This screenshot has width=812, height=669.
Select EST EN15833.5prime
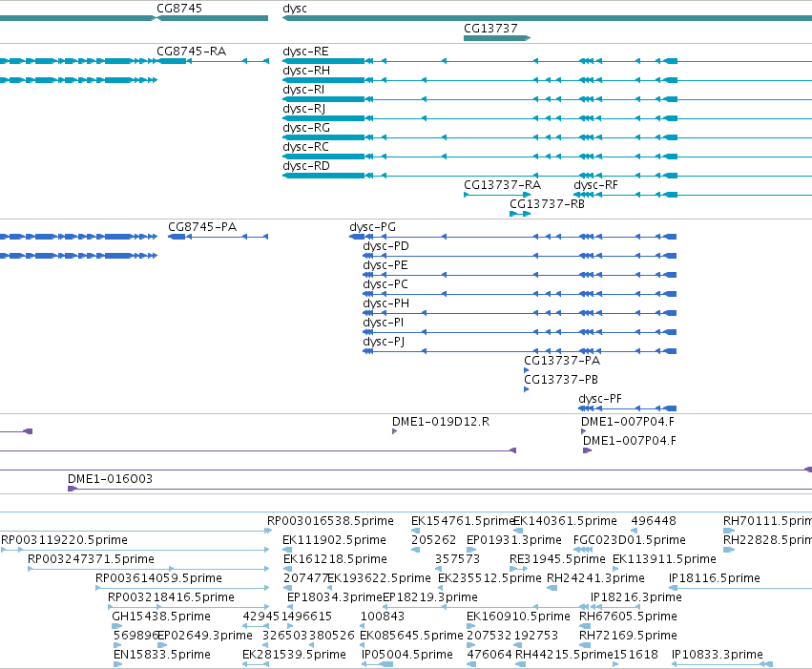[161, 655]
